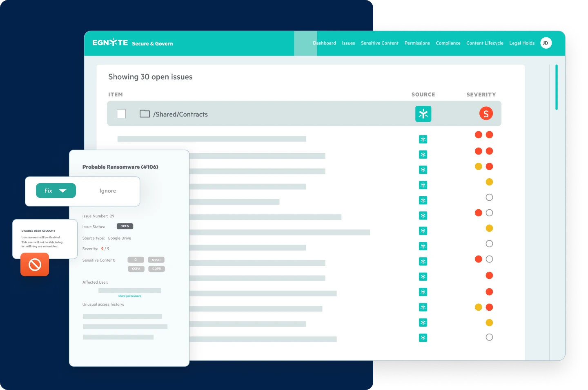
Task: Click the orange disable user icon
Action: point(35,264)
